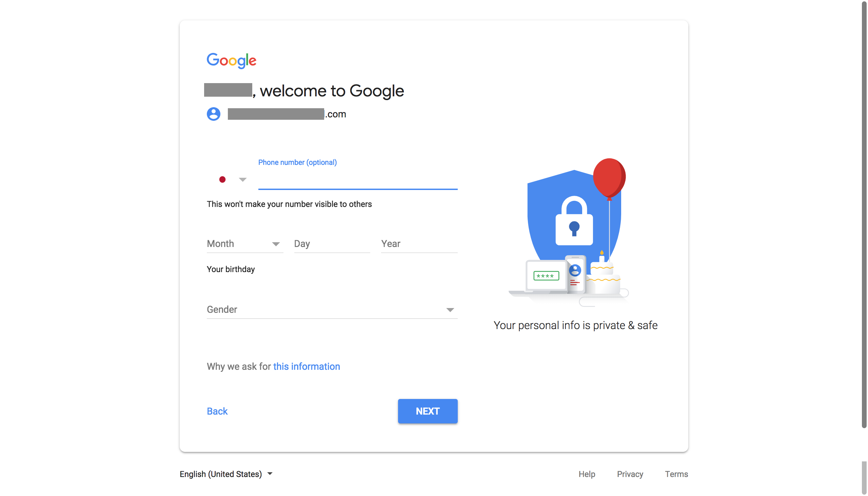Click the Back button to return
The height and width of the screenshot is (496, 868).
click(216, 411)
